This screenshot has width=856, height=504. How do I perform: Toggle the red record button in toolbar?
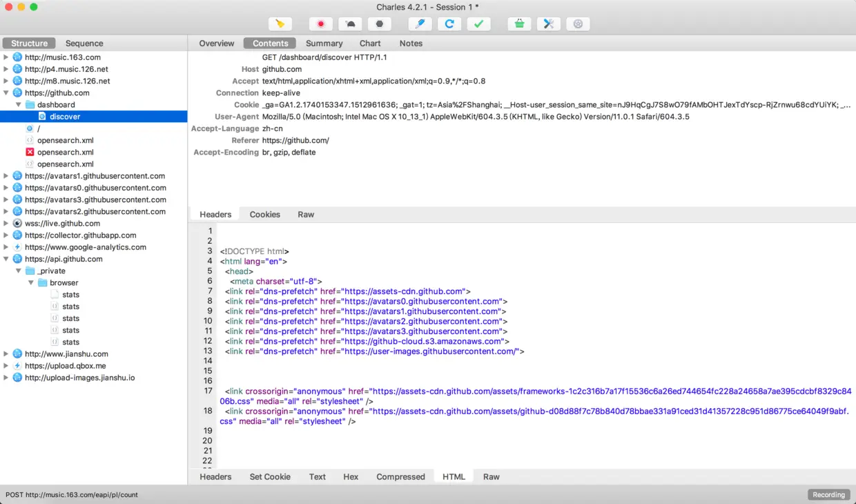(x=320, y=24)
